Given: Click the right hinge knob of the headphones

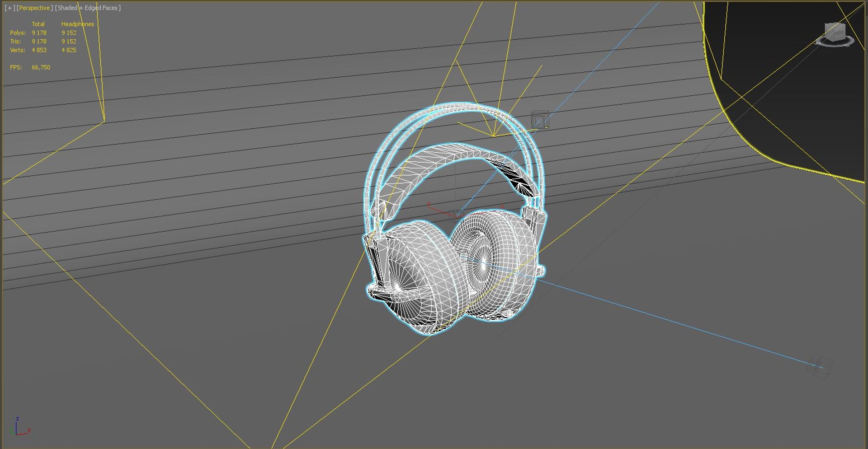Looking at the screenshot, I should pyautogui.click(x=541, y=271).
